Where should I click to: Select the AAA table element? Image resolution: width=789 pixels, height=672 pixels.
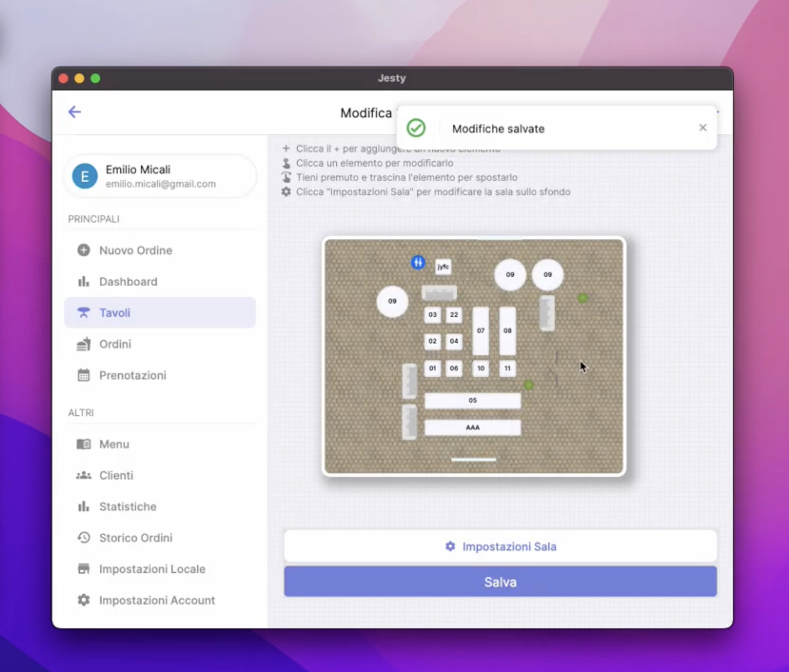tap(472, 427)
